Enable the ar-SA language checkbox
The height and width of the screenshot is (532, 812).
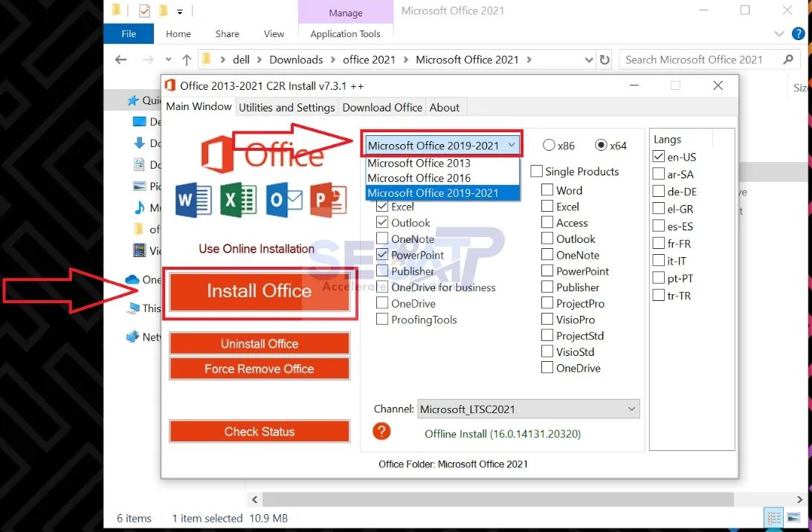click(657, 174)
